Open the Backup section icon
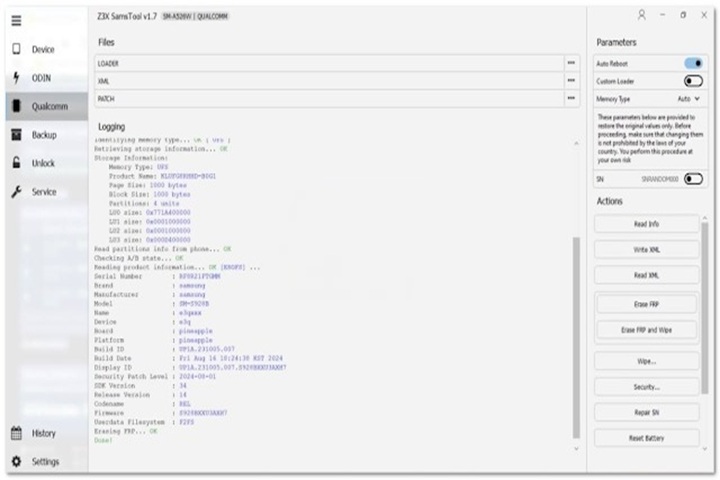Screen dimensions: 720x480 click(16, 134)
